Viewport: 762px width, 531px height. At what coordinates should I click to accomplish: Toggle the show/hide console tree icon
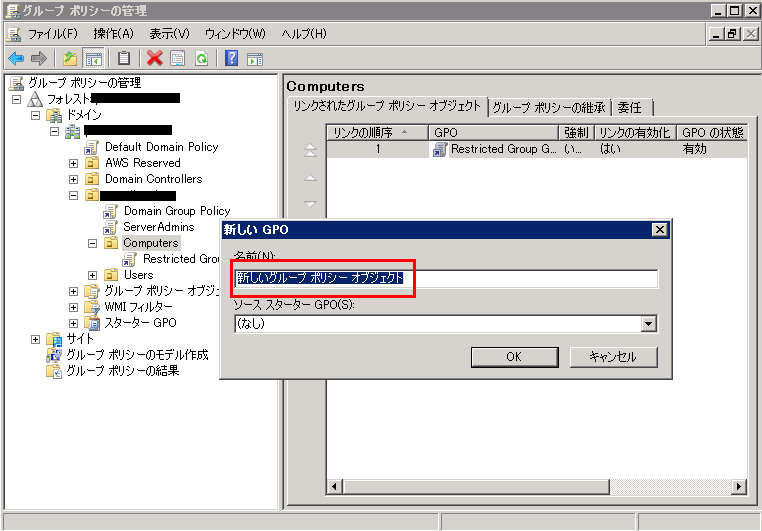click(x=93, y=59)
